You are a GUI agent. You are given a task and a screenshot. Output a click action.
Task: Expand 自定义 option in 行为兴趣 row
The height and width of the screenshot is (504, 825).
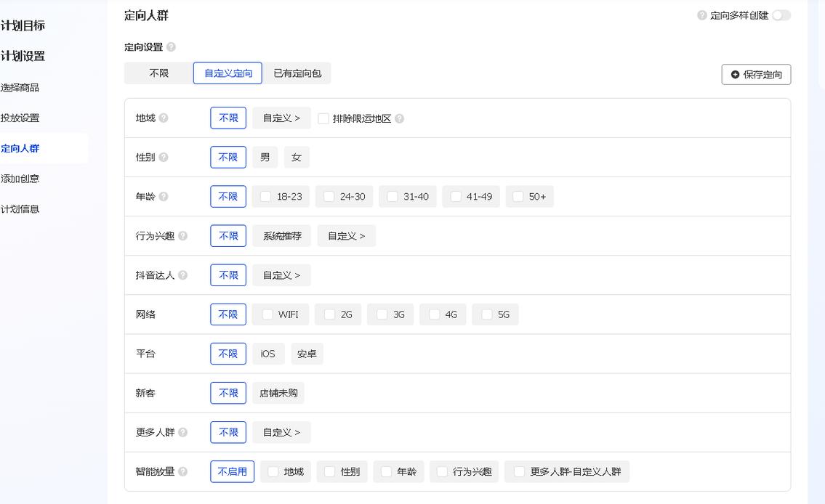coord(346,236)
